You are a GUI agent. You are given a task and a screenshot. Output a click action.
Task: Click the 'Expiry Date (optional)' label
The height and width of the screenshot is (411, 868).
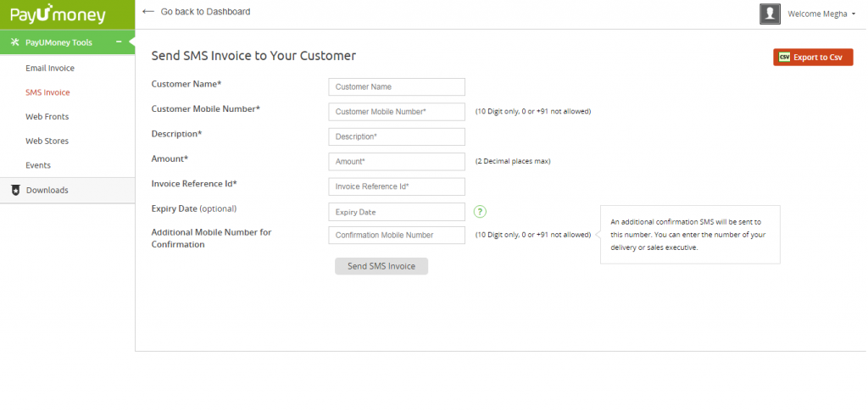click(x=194, y=208)
